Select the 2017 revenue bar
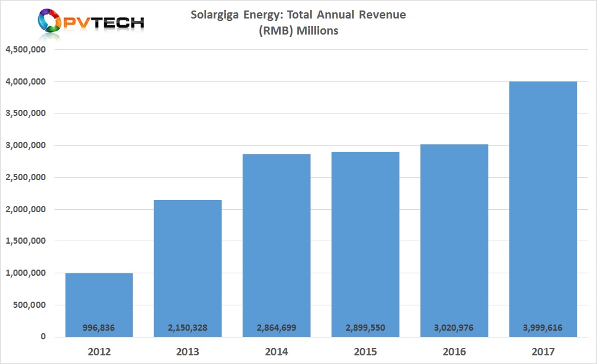 click(x=543, y=209)
